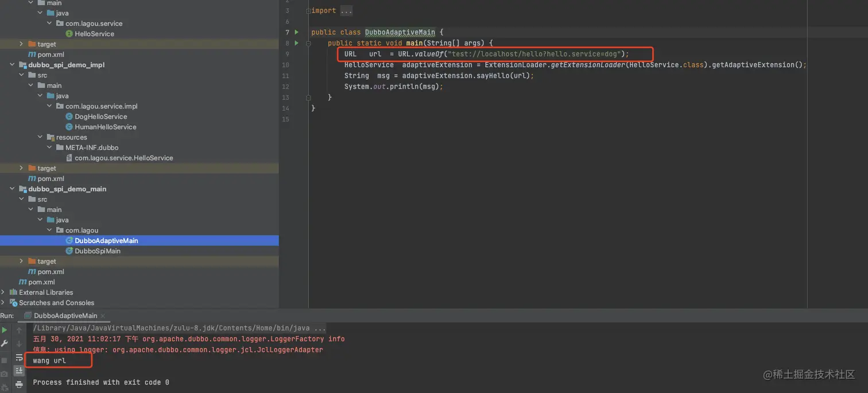Image resolution: width=868 pixels, height=393 pixels.
Task: Click the camera dump threads icon
Action: click(5, 374)
